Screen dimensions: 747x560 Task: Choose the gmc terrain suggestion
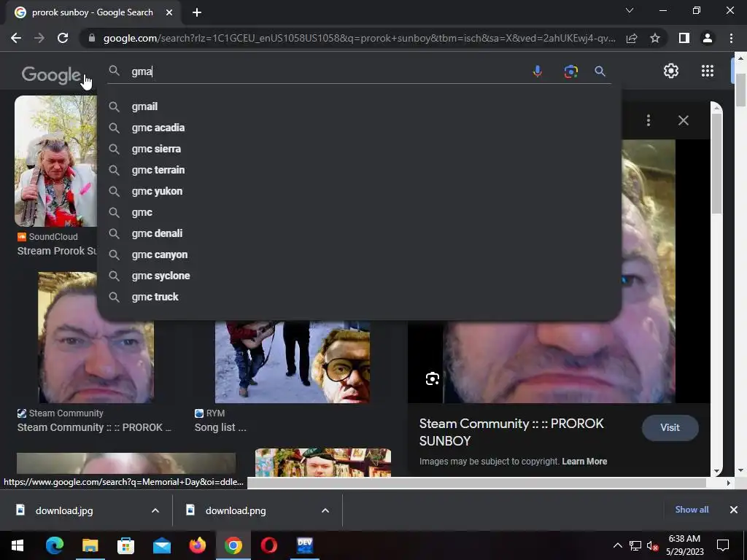(359, 170)
